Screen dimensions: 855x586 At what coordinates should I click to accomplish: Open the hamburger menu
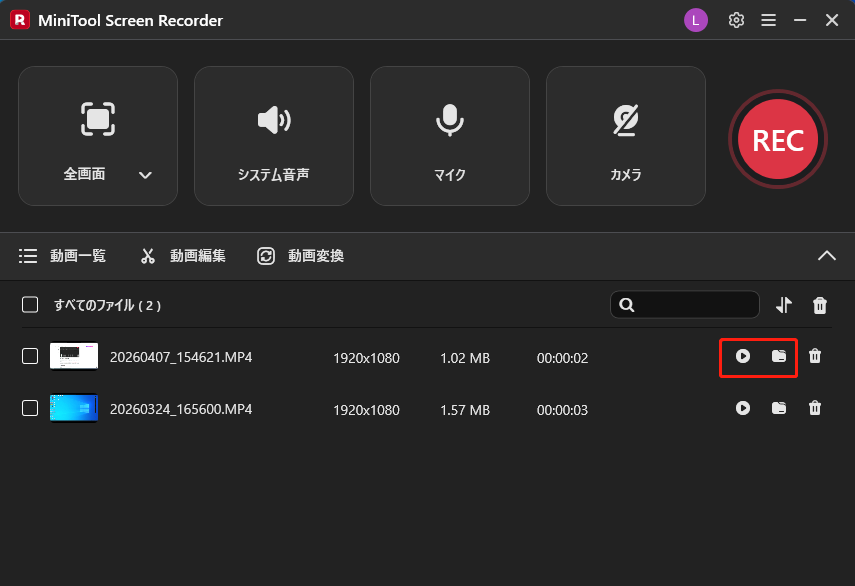click(768, 19)
